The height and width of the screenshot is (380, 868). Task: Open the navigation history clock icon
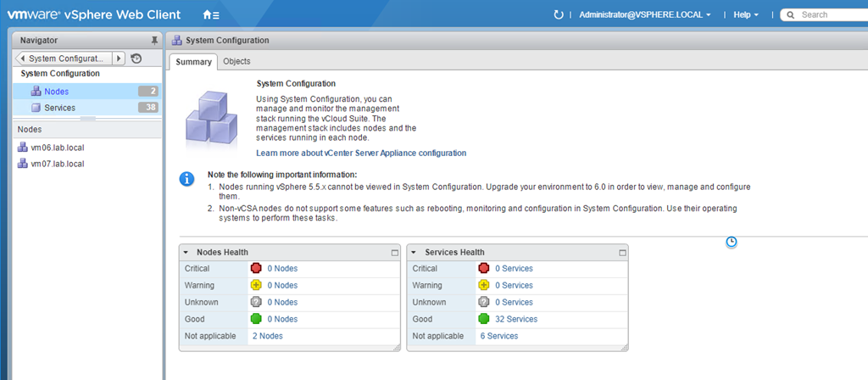(x=136, y=59)
